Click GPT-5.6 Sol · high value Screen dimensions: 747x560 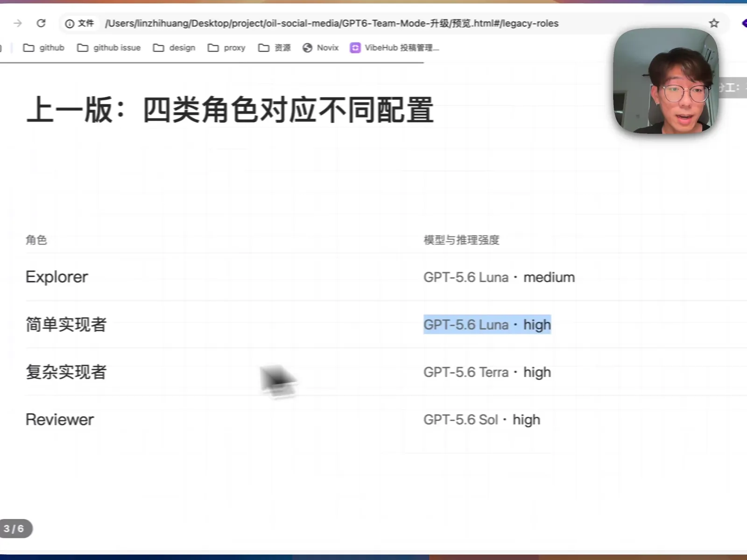[482, 420]
